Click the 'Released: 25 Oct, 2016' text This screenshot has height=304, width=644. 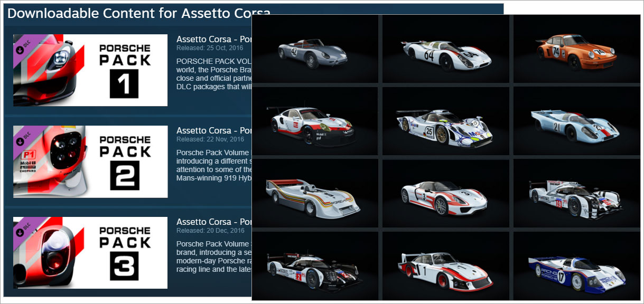point(210,48)
